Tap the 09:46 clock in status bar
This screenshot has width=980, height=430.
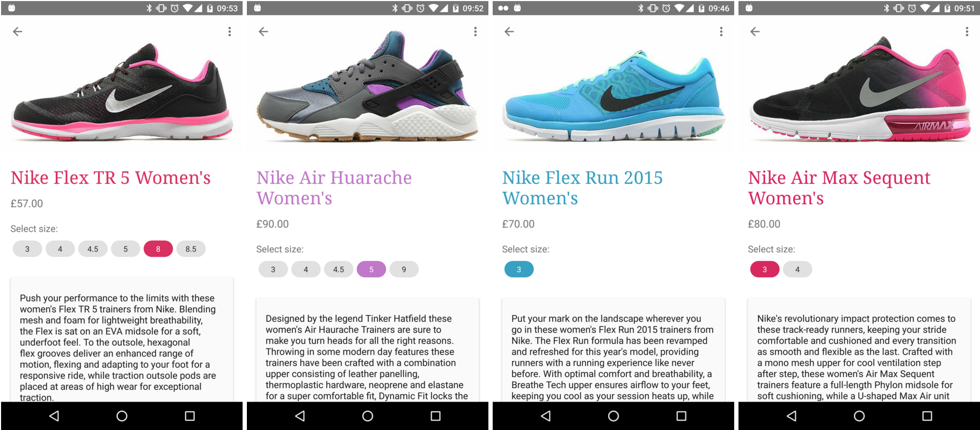719,8
